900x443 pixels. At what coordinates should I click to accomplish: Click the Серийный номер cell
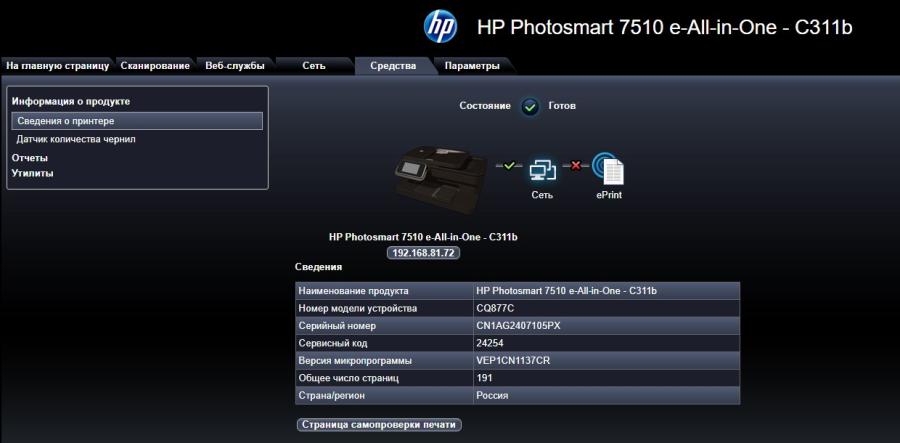tap(384, 326)
